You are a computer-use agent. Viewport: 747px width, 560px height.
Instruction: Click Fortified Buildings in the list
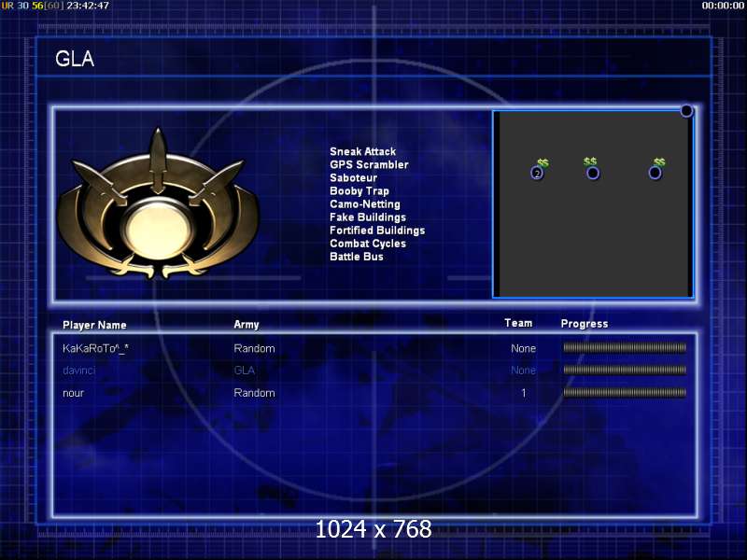(377, 231)
